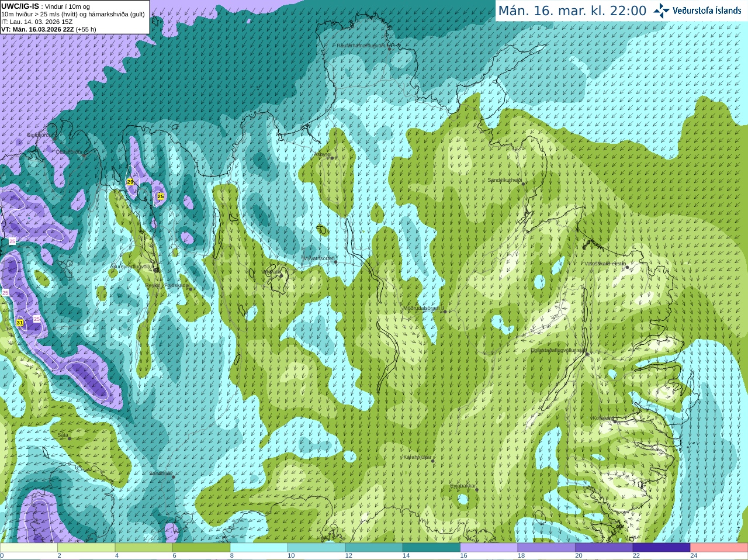Viewport: 748px width, 560px height.
Task: Click the yellow 25 gust marker
Action: tap(161, 196)
